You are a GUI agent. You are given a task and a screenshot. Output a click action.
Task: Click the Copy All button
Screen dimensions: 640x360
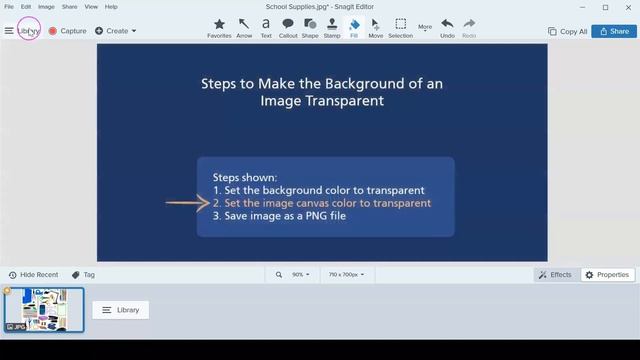point(567,31)
